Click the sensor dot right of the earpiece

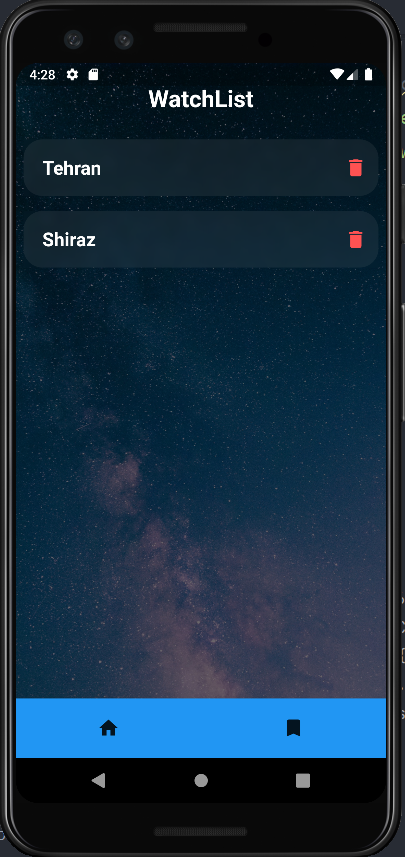point(265,39)
